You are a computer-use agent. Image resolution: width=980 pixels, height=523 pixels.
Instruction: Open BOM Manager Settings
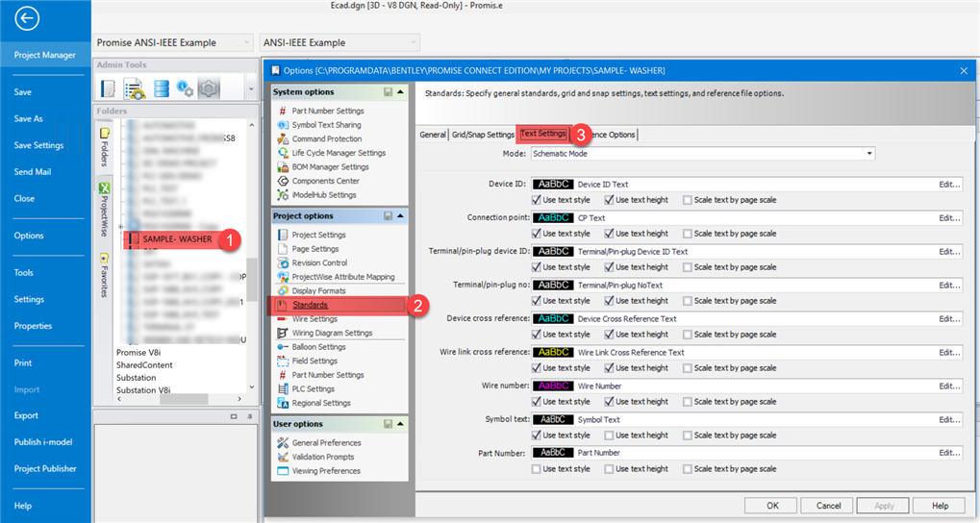[331, 167]
